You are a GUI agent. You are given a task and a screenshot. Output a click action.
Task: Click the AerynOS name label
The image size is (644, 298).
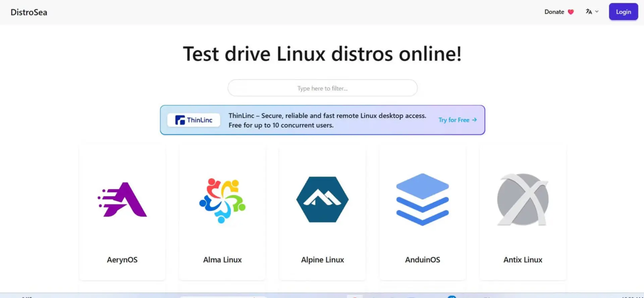click(x=122, y=260)
